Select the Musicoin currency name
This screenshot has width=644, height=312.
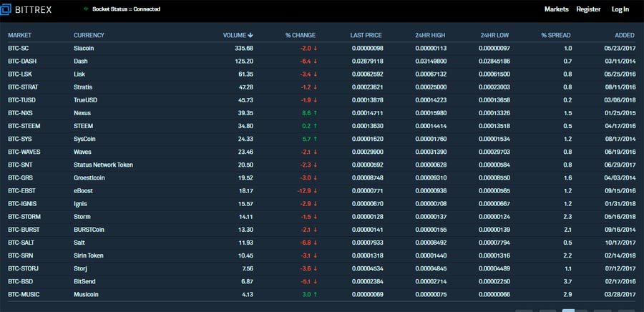coord(87,294)
